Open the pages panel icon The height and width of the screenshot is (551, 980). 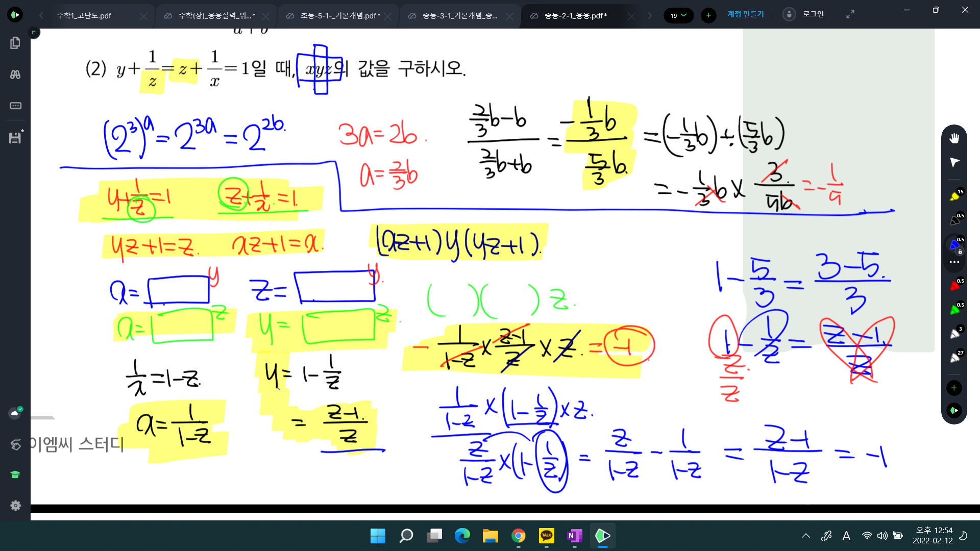[15, 43]
